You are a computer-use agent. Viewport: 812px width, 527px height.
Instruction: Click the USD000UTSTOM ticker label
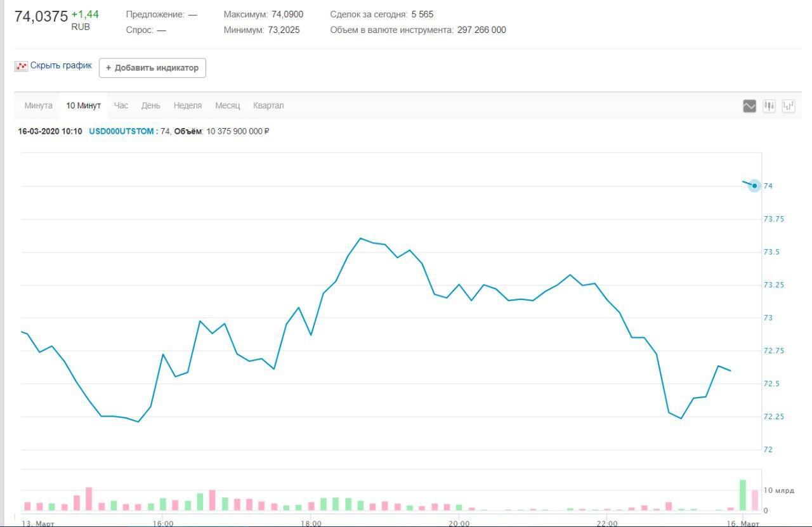point(121,131)
